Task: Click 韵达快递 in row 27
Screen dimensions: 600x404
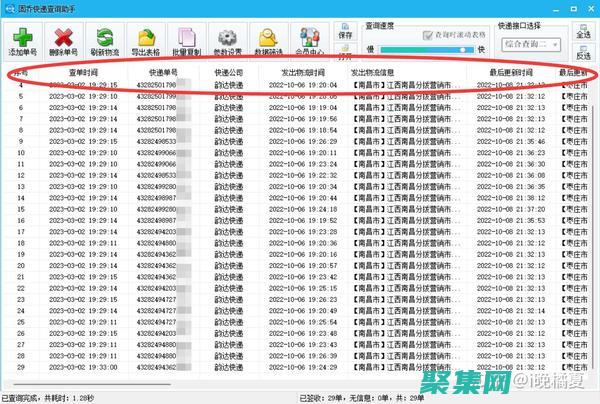Action: pyautogui.click(x=229, y=345)
